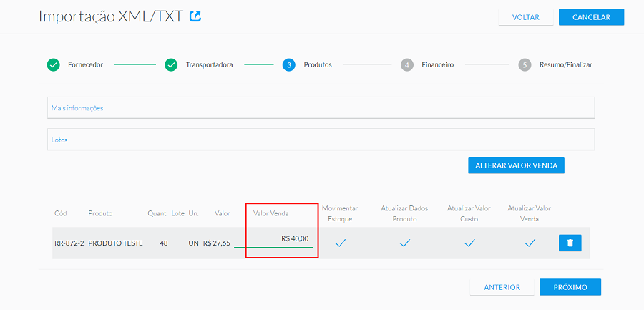Edit the Valor Venda field R$ 40,00
This screenshot has height=310, width=644.
(273, 239)
